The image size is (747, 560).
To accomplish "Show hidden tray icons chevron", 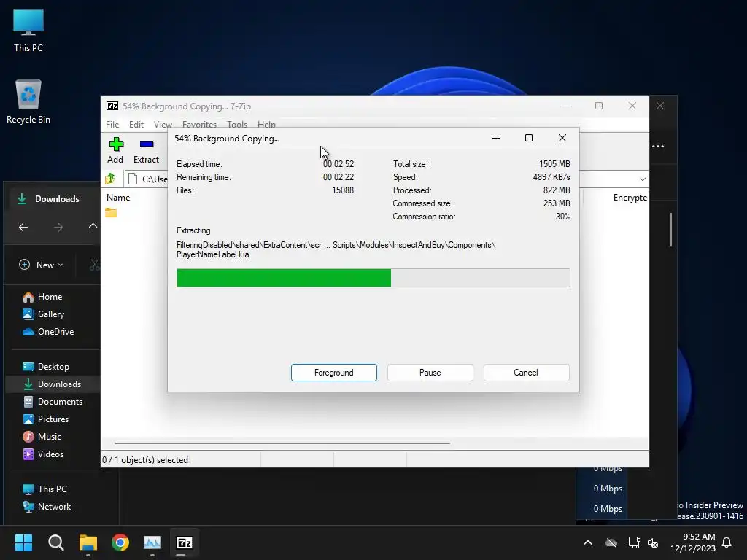I will [x=588, y=542].
